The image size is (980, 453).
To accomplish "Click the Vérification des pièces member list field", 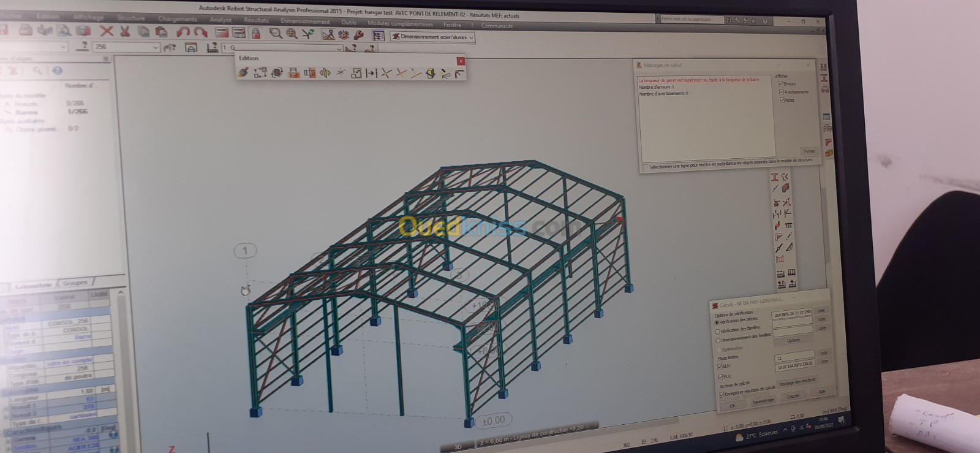I will coord(792,313).
